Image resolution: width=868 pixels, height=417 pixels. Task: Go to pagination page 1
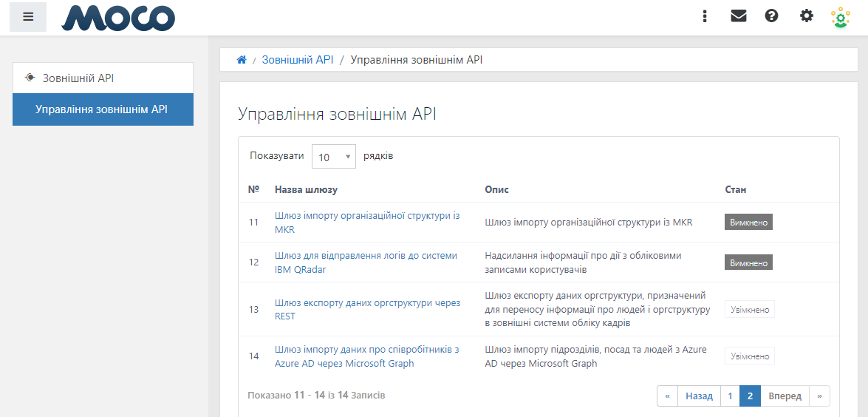tap(730, 396)
